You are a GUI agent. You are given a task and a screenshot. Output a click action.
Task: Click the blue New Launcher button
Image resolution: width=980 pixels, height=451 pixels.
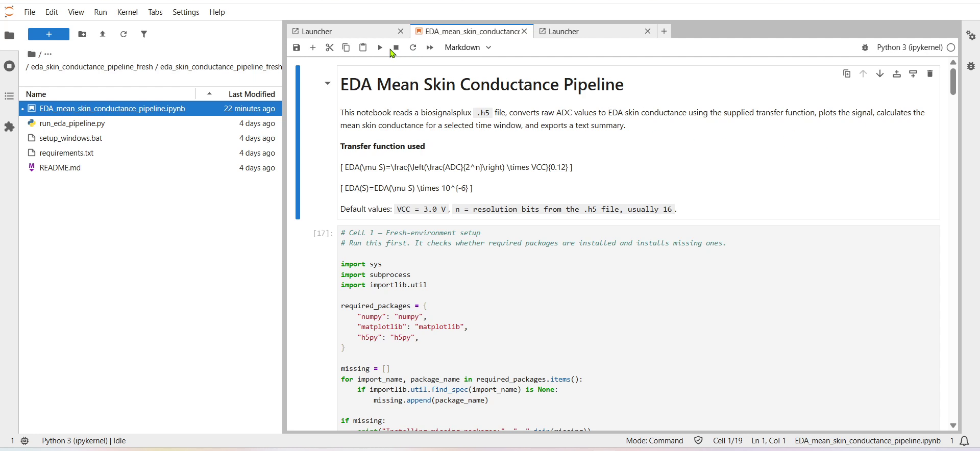49,34
